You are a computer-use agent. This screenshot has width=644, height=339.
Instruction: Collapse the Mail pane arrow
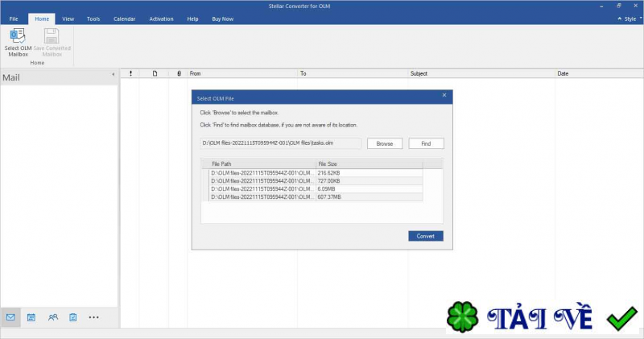click(114, 74)
